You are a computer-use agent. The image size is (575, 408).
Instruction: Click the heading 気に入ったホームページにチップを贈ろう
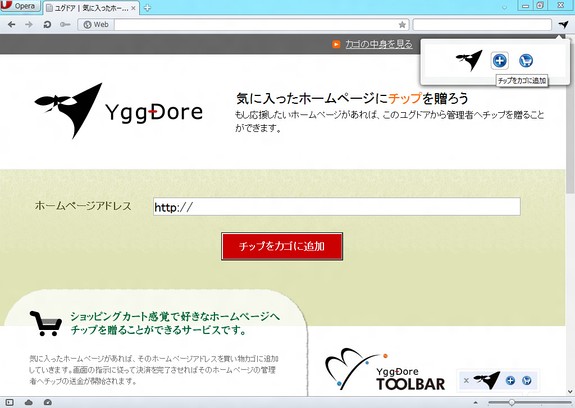352,98
